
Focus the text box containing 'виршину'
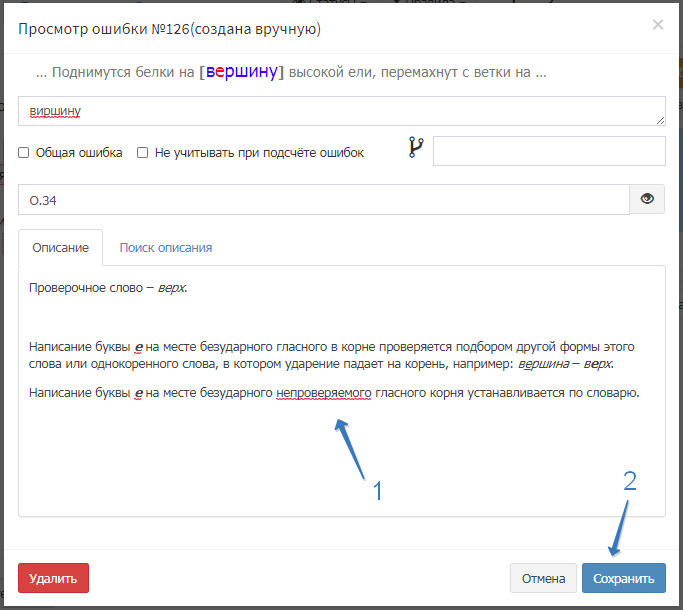click(340, 111)
